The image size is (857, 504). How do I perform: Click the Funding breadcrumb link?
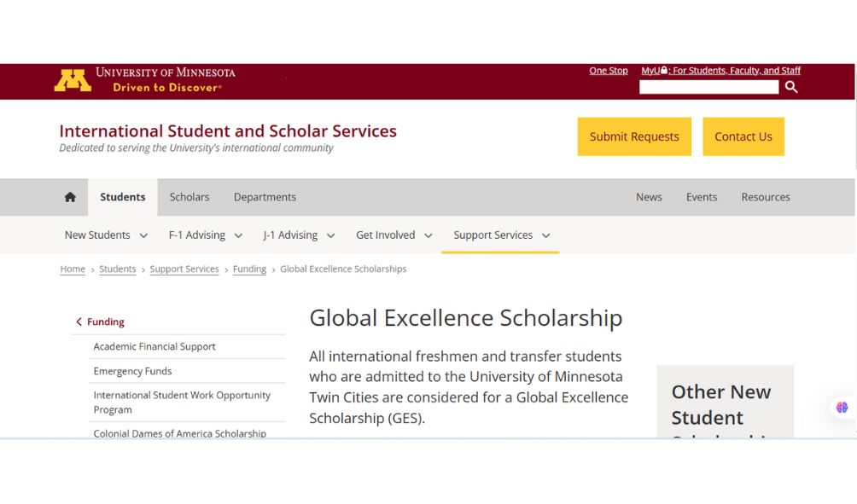[249, 269]
